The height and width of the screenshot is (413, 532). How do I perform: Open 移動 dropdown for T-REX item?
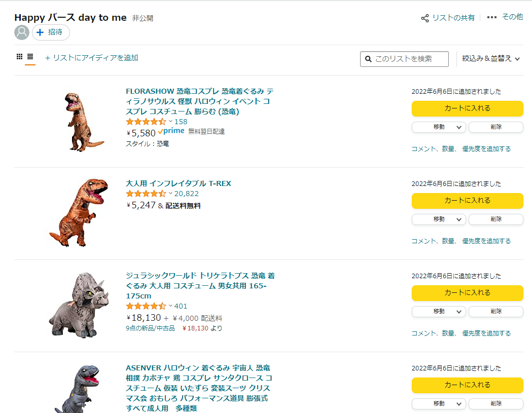point(439,219)
